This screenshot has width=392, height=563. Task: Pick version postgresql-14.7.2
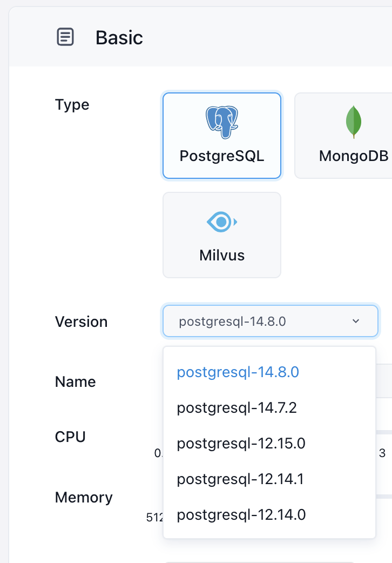tap(237, 408)
